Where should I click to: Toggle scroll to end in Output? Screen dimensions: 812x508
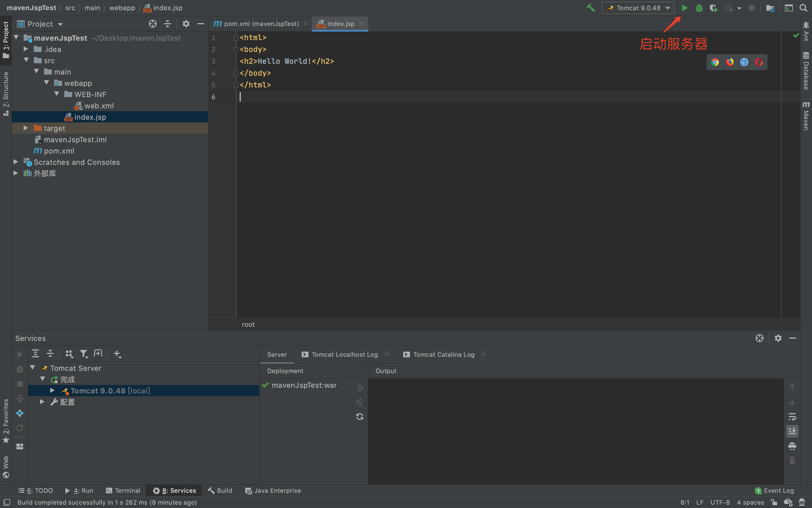click(792, 432)
